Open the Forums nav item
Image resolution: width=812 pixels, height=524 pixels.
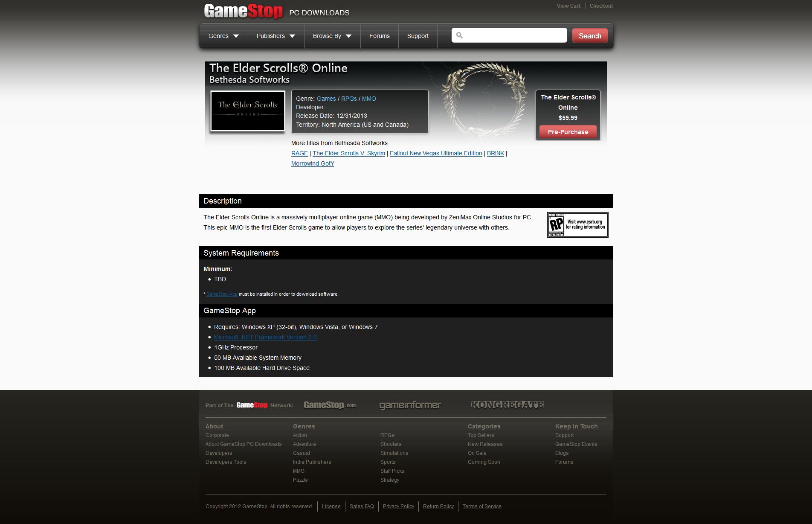point(380,36)
